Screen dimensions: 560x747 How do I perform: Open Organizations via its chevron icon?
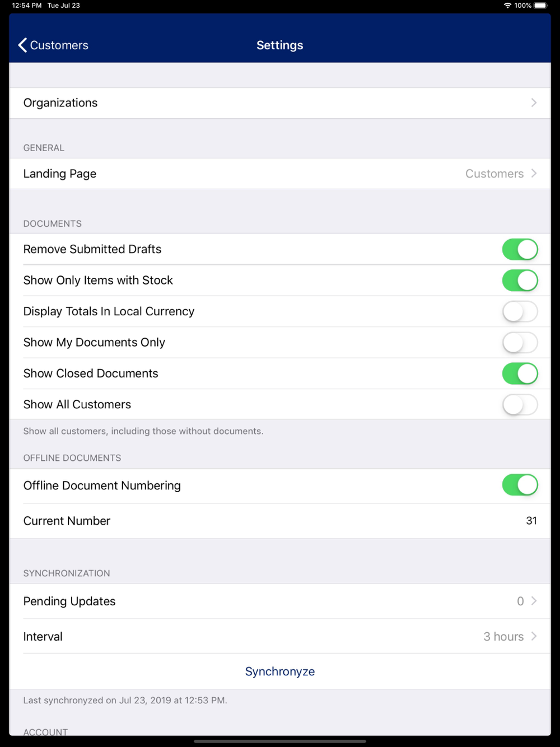pyautogui.click(x=534, y=102)
